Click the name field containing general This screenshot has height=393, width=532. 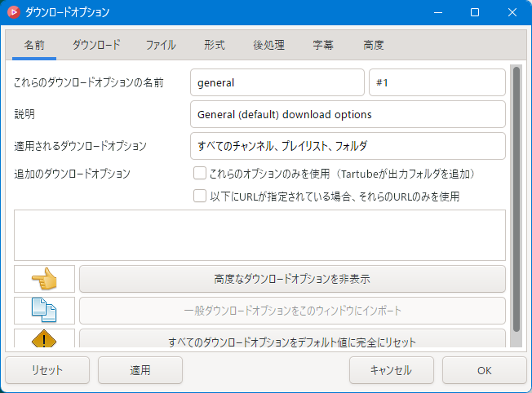(277, 82)
